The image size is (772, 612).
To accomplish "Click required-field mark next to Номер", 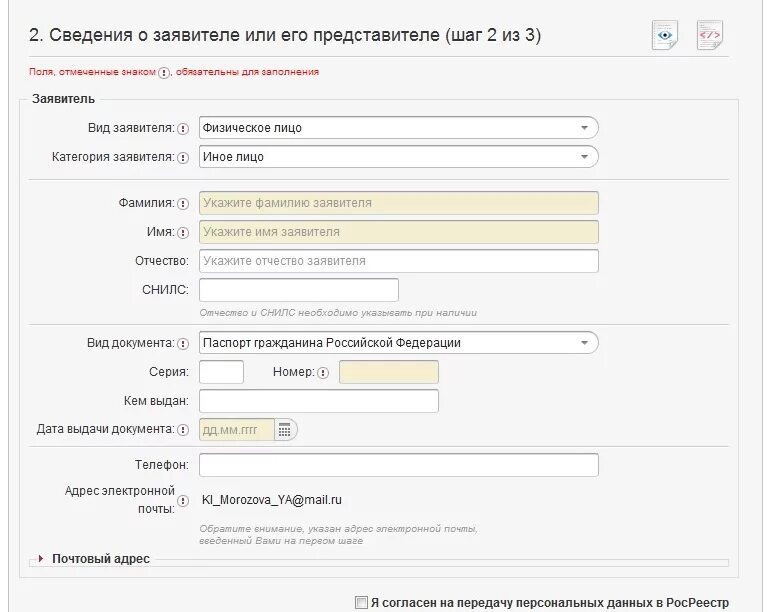I will (323, 373).
